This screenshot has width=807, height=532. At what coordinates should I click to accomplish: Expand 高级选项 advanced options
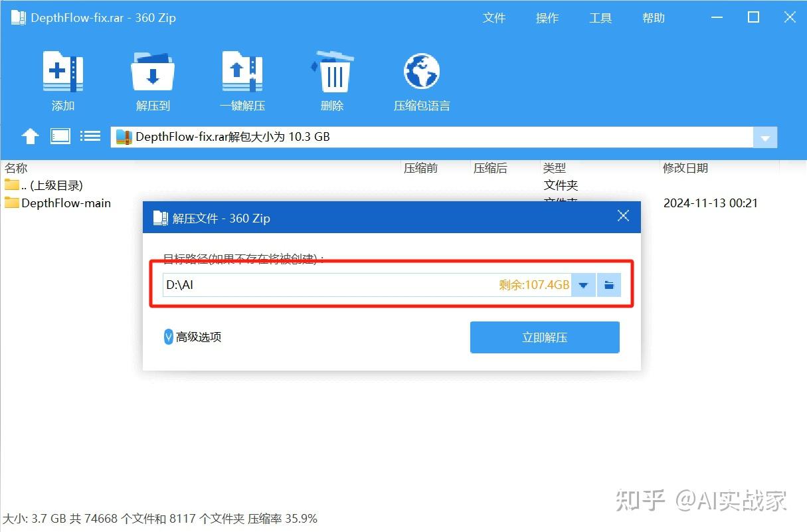[191, 337]
